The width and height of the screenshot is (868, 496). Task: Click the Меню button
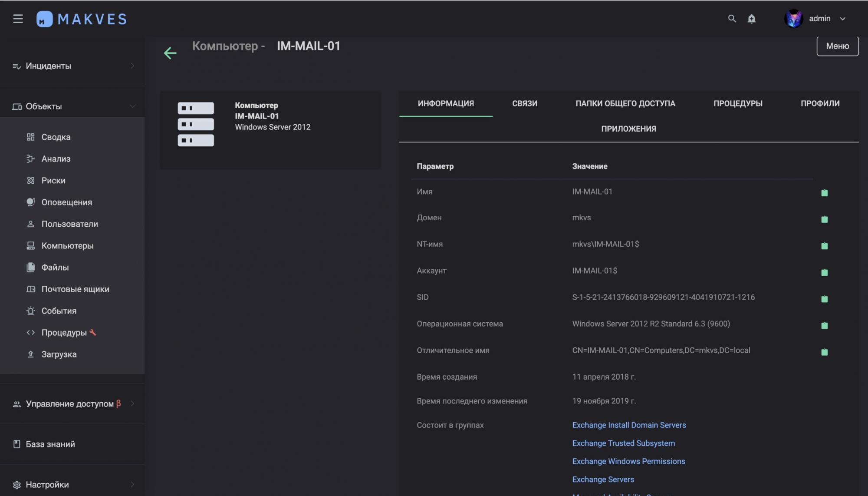837,46
